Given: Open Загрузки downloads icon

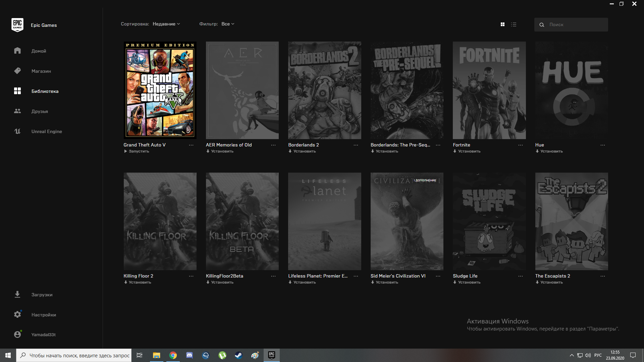Looking at the screenshot, I should [x=17, y=295].
